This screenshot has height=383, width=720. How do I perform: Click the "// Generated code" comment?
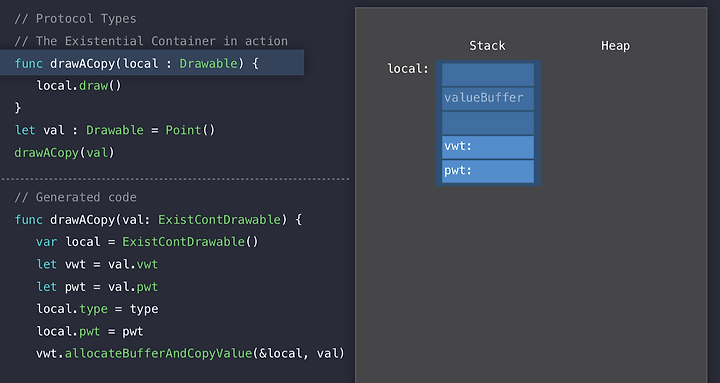(75, 197)
